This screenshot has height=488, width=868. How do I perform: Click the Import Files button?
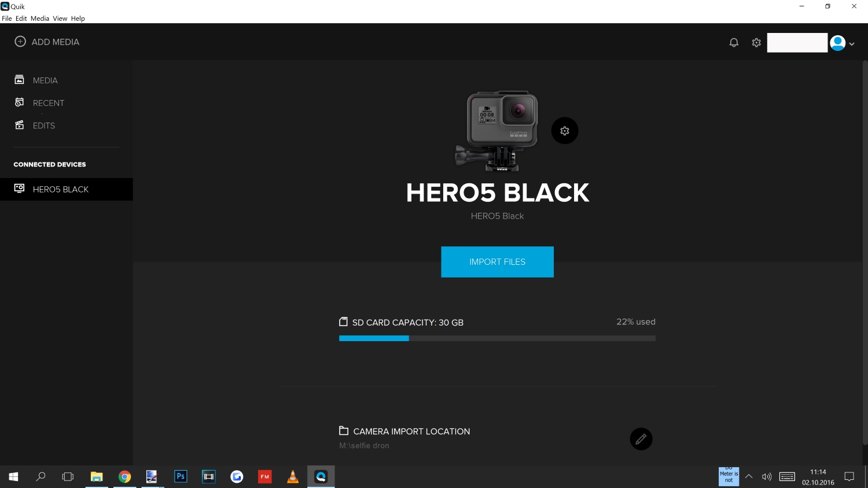click(x=497, y=262)
